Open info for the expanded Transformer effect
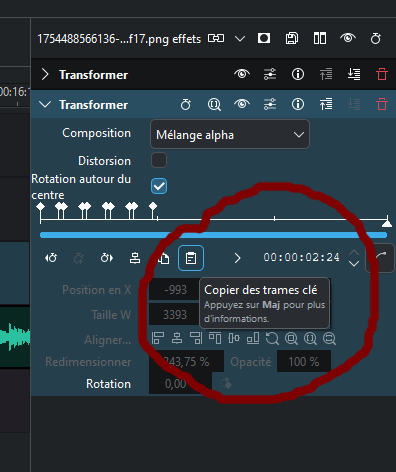Viewport: 396px width, 472px height. tap(298, 104)
